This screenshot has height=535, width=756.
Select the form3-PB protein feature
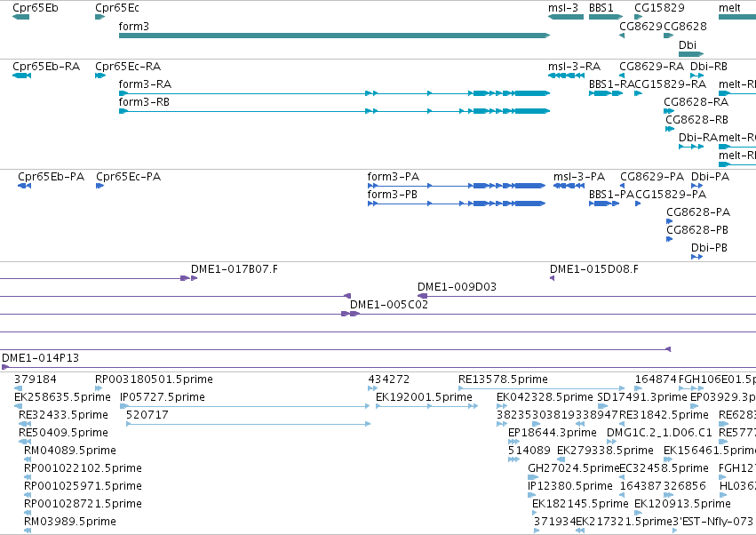pos(456,204)
